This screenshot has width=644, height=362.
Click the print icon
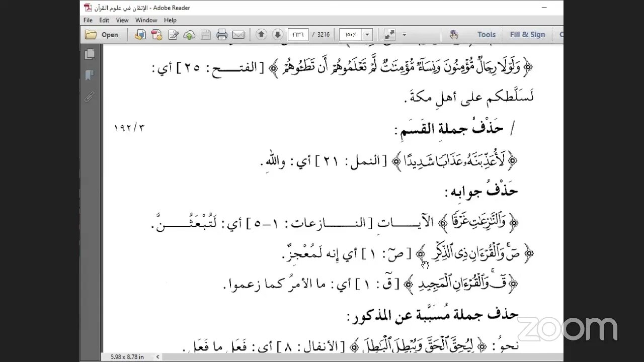(222, 35)
